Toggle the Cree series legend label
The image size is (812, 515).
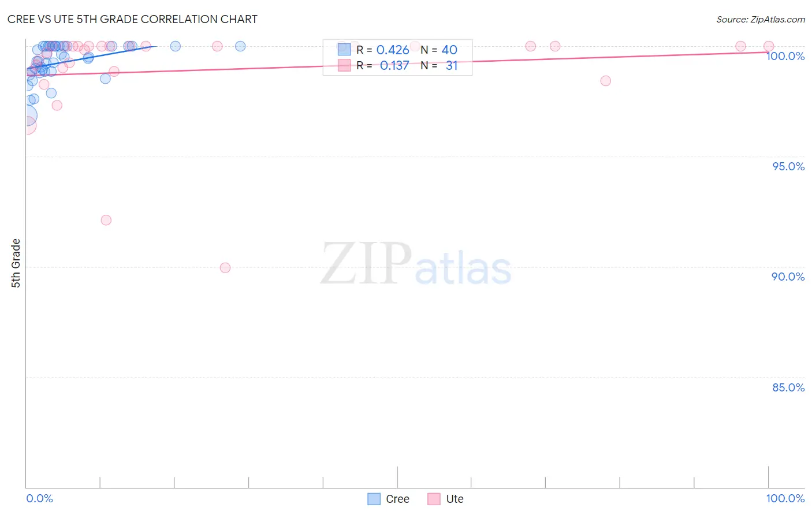click(x=397, y=499)
